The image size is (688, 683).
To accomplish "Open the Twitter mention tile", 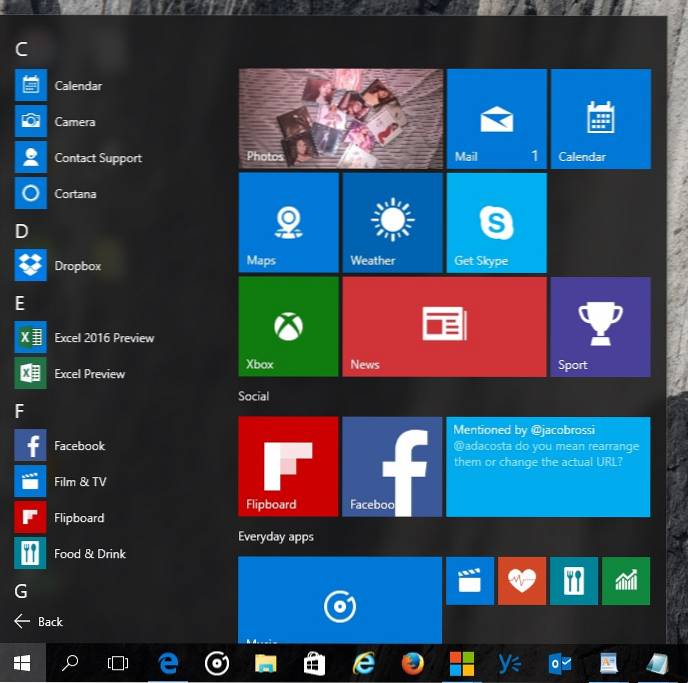I will 548,466.
